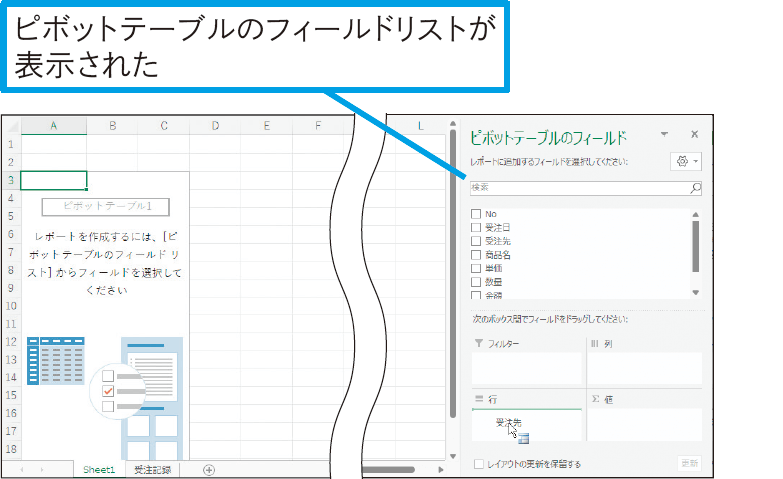This screenshot has height=479, width=783.
Task: Open the field list tools gear menu
Action: [687, 161]
